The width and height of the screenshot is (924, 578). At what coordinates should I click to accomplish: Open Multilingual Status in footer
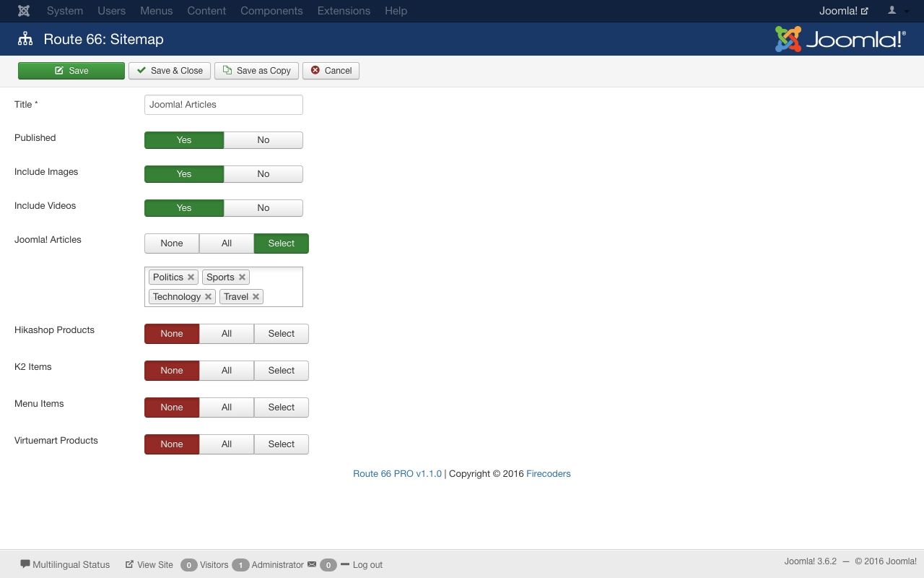pyautogui.click(x=65, y=564)
